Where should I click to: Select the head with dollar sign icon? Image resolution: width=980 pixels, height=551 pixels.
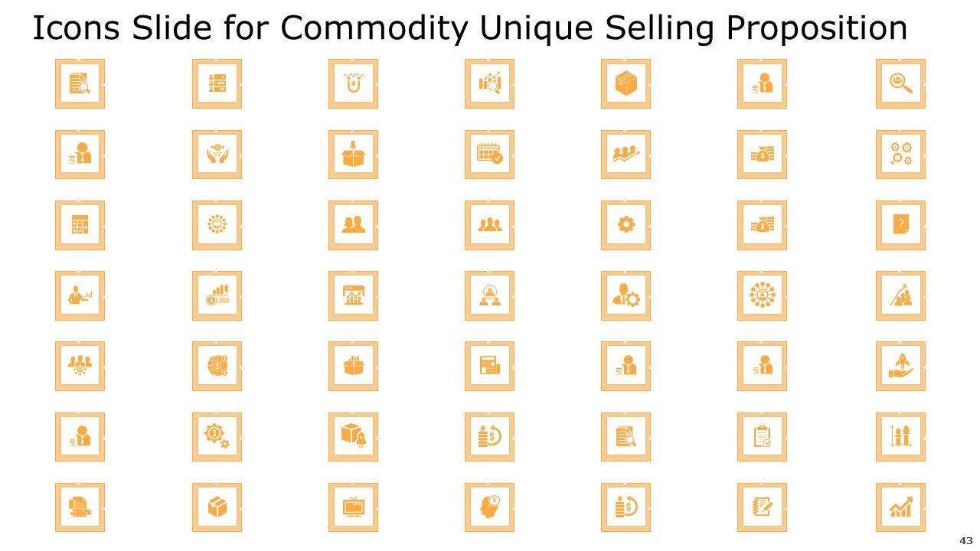[x=489, y=507]
